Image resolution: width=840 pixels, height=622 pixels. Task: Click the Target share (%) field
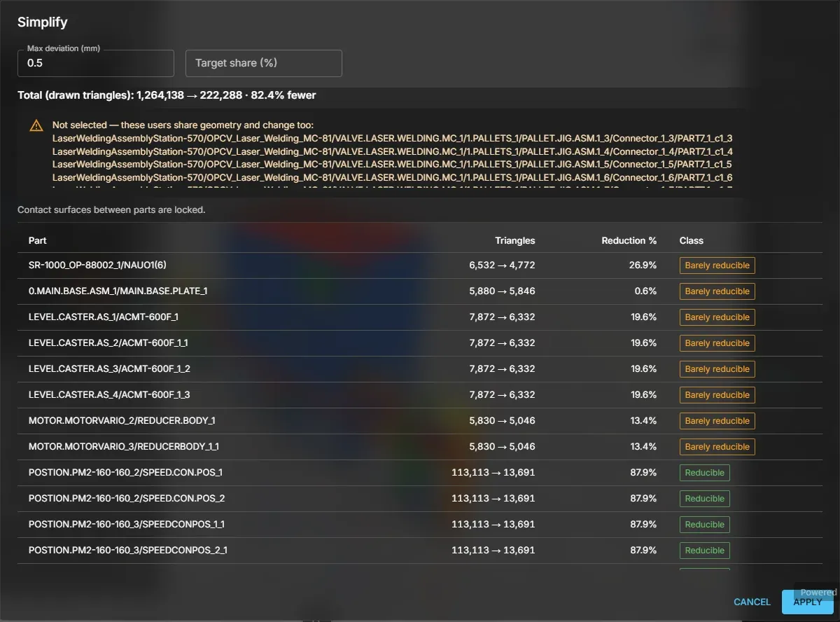264,63
